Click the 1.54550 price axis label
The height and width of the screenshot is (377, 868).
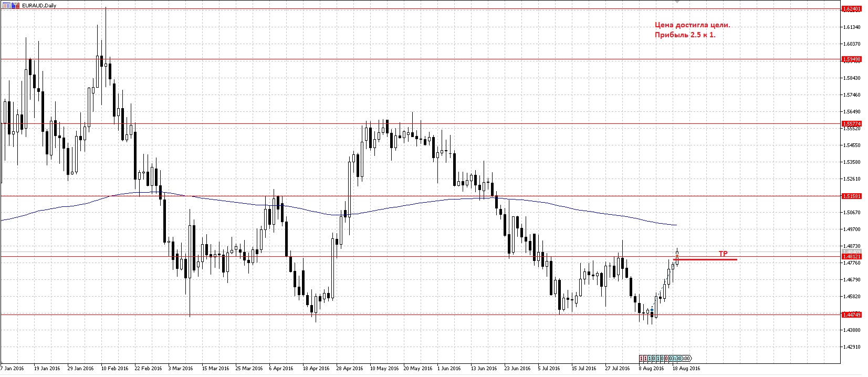[851, 145]
